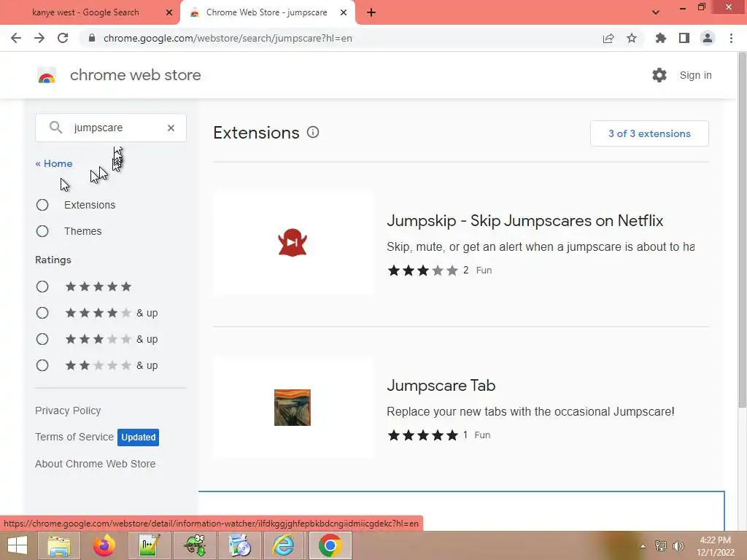Open the disc installer app in taskbar
The height and width of the screenshot is (560, 747).
click(239, 545)
